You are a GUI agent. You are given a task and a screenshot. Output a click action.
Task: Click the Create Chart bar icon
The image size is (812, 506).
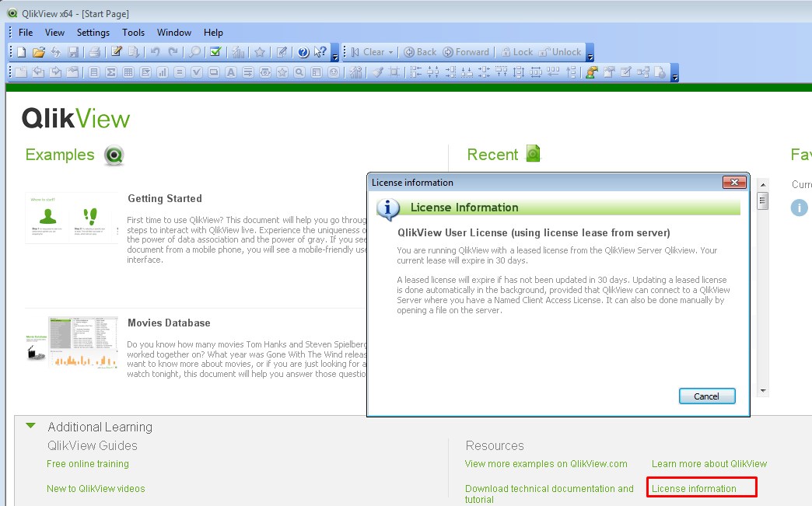point(162,72)
